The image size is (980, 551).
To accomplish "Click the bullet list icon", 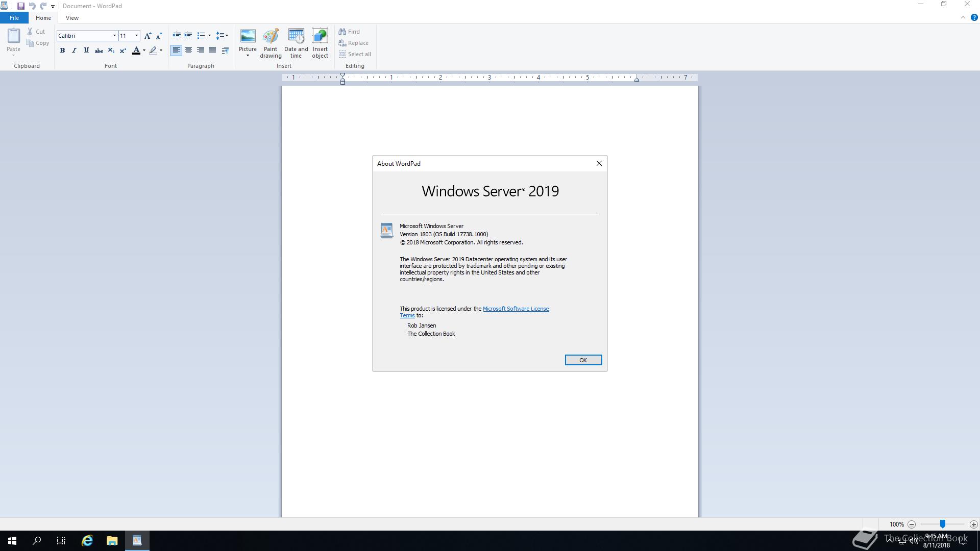I will pos(201,36).
